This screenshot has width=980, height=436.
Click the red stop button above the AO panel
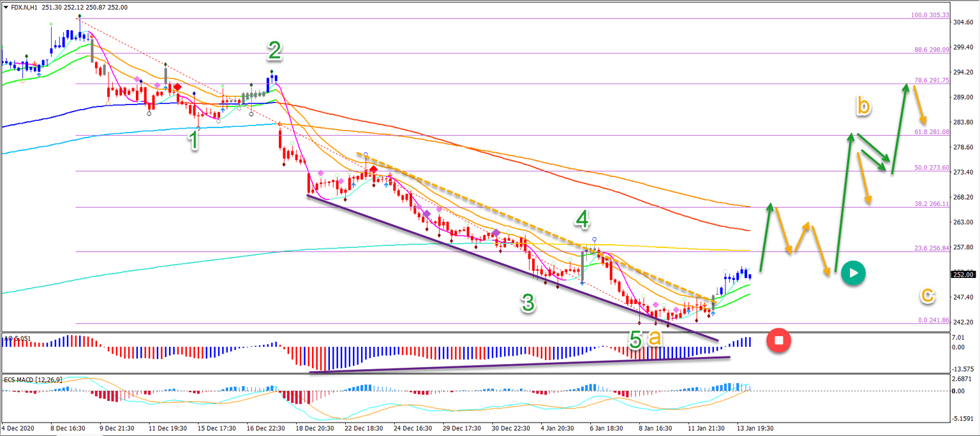coord(778,341)
